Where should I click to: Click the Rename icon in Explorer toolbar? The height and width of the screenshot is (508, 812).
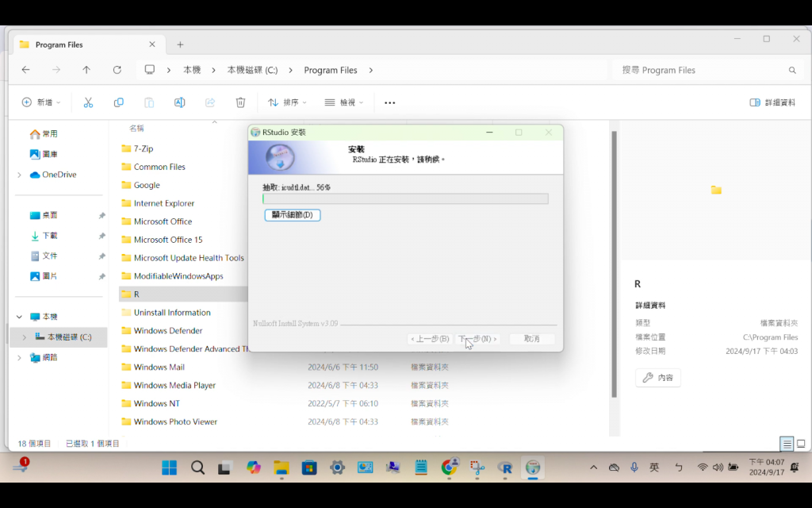180,102
